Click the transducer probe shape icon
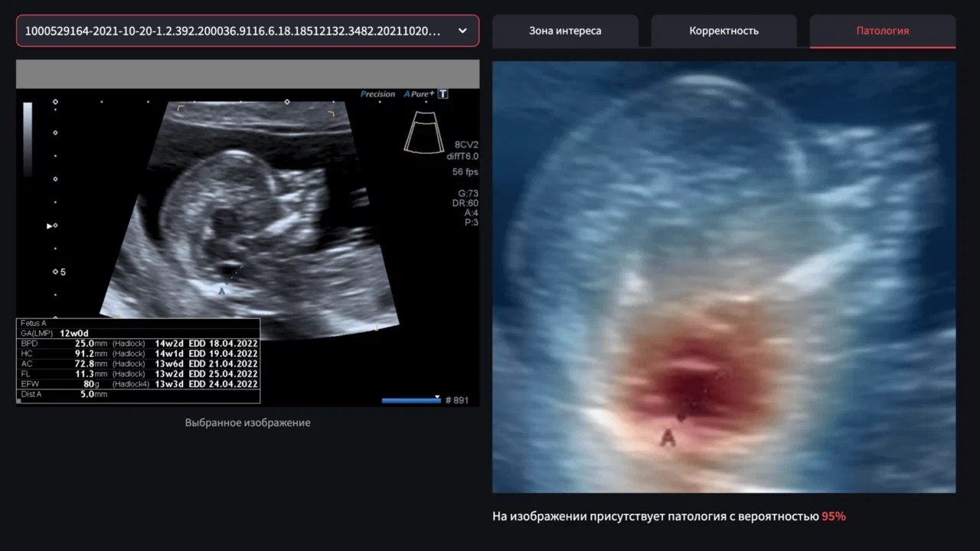980x551 pixels. tap(423, 132)
